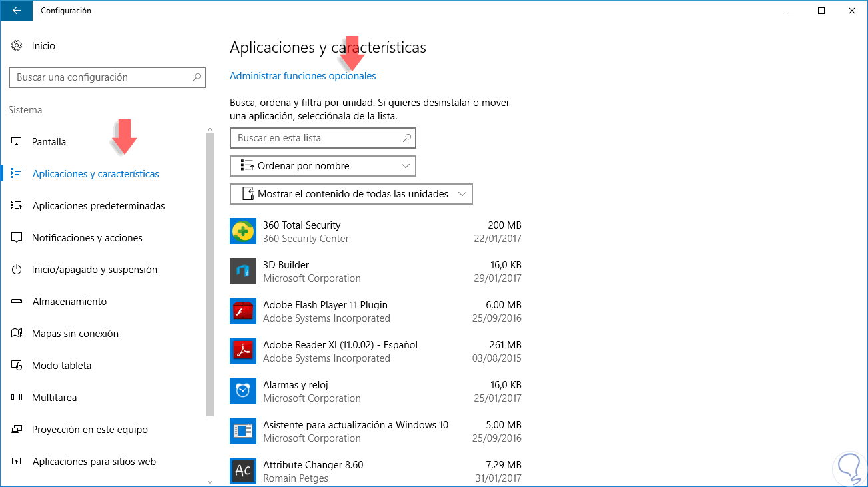Screen dimensions: 868x487
Task: Open Notificaciones y acciones section
Action: pyautogui.click(x=87, y=238)
